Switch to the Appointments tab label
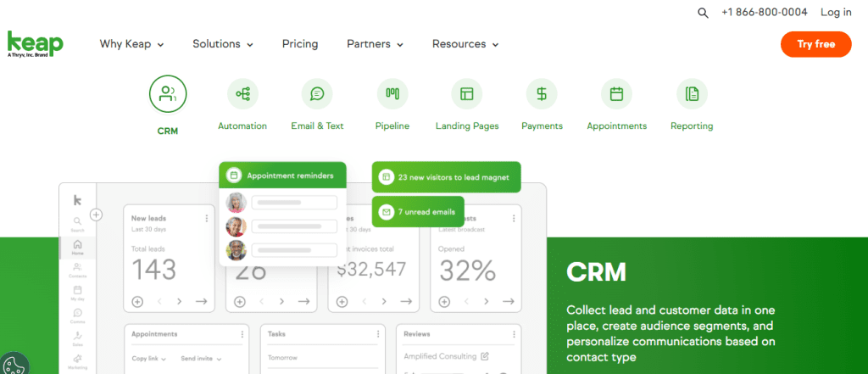Viewport: 868px width, 374px height. pos(617,126)
